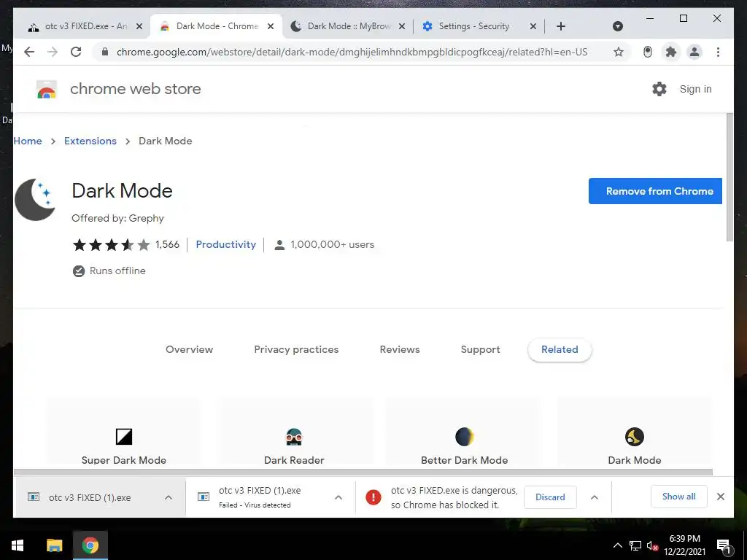The width and height of the screenshot is (747, 560).
Task: Switch to Overview tab
Action: [189, 349]
